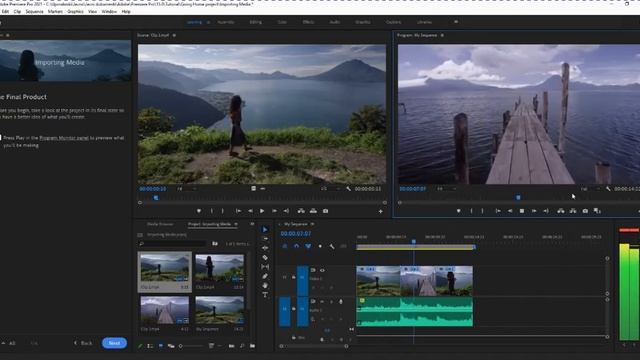Step forward one frame in Source Monitor
Viewport: 640px width, 360px height.
tap(274, 211)
